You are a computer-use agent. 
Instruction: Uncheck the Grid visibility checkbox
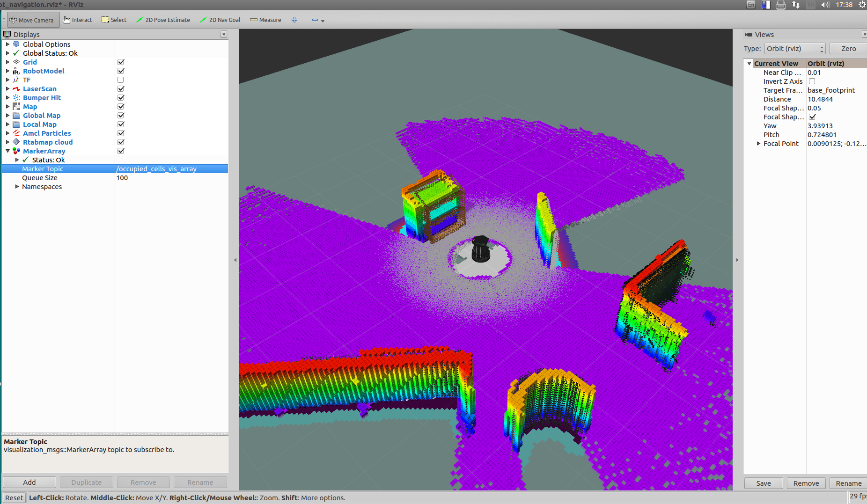[x=120, y=62]
